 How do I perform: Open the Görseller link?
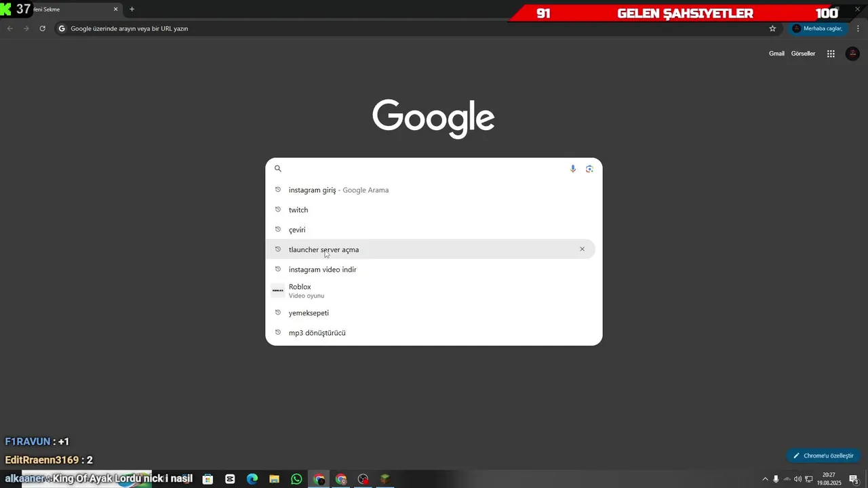pos(803,54)
